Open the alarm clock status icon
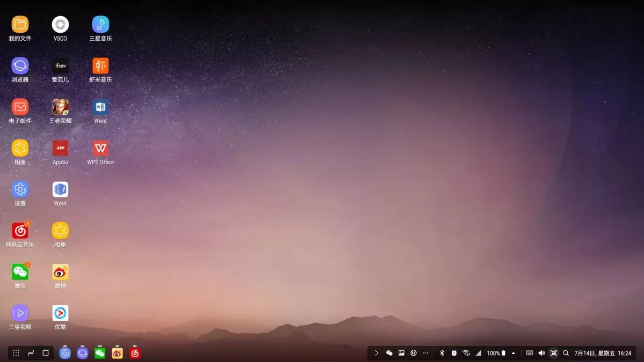644x362 pixels. click(454, 353)
